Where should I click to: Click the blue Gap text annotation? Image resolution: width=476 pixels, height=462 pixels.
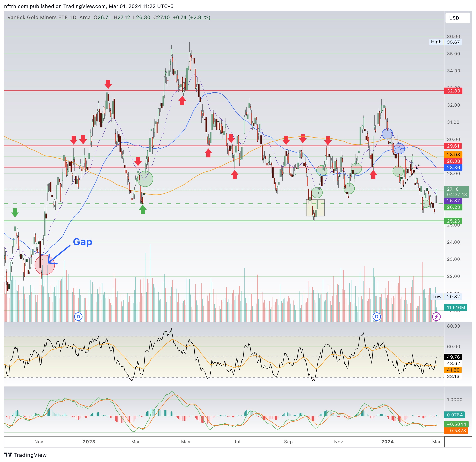[x=82, y=242]
